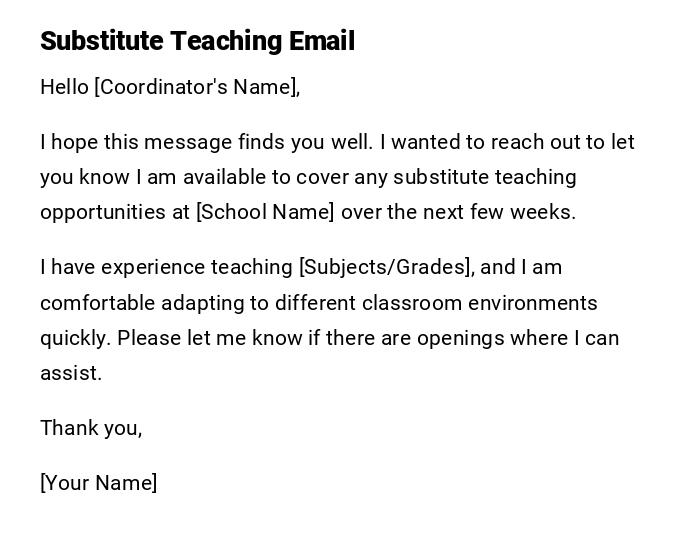Click the "Thank you," closing line
700x546 pixels.
click(x=91, y=428)
